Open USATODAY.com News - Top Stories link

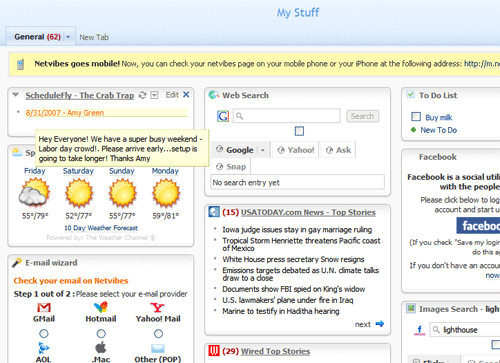click(x=308, y=212)
